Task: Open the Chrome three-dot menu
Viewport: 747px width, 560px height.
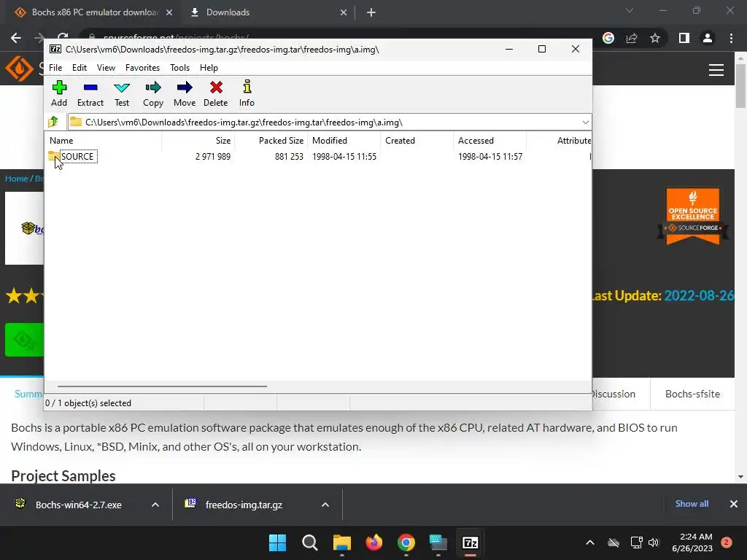Action: click(731, 38)
